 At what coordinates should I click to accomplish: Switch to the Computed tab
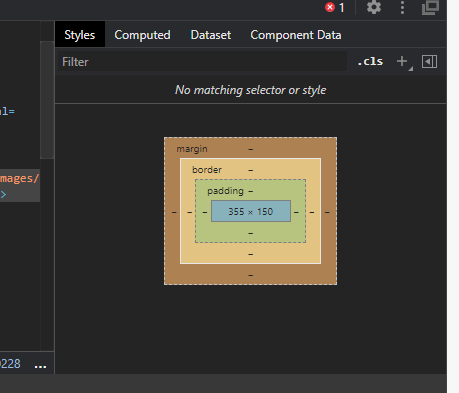pos(142,35)
